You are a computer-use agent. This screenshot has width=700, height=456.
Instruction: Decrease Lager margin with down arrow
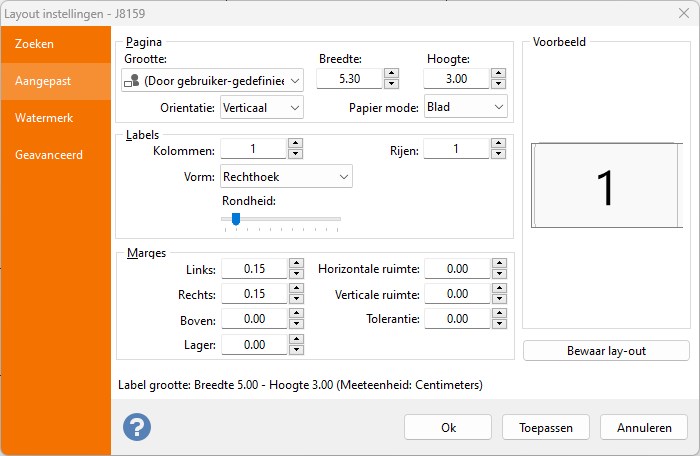(296, 349)
